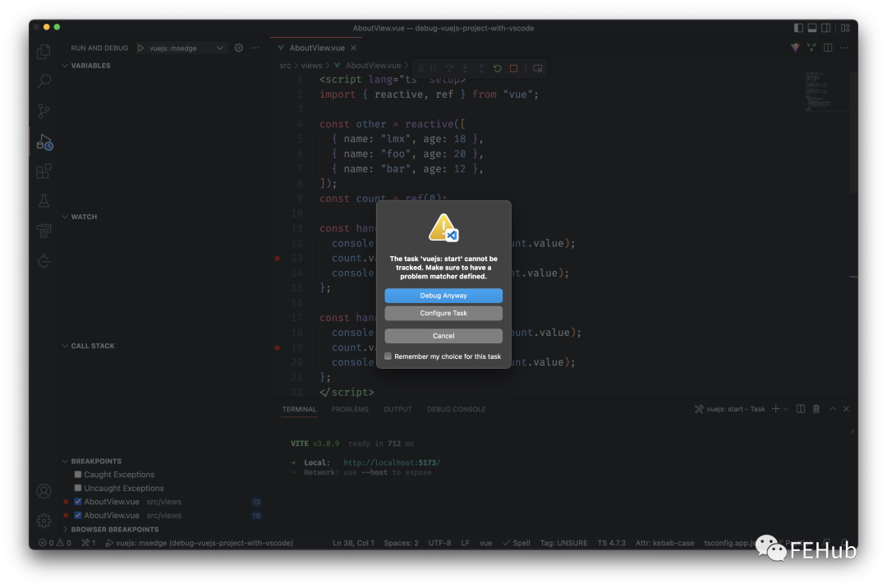Select the Explorer icon in activity bar
887x588 pixels.
(x=43, y=51)
